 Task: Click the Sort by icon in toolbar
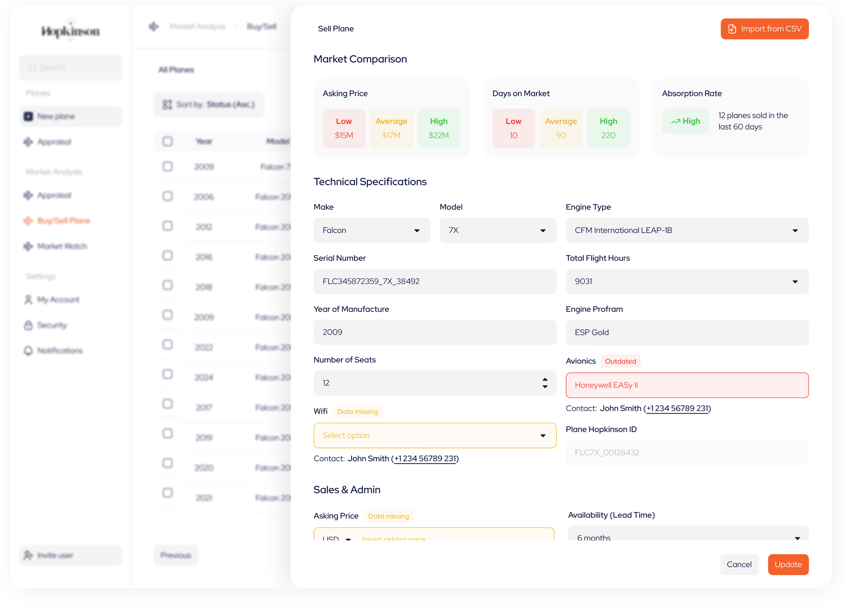(x=167, y=105)
